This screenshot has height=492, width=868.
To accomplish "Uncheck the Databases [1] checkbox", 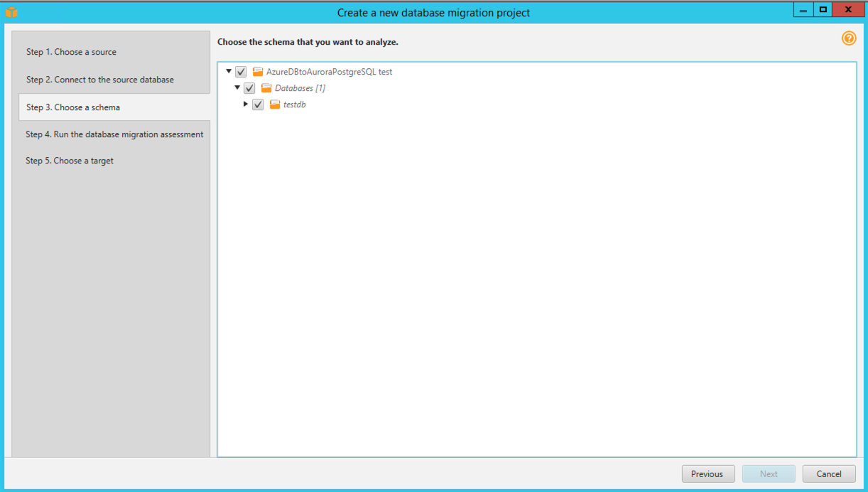I will (x=249, y=87).
